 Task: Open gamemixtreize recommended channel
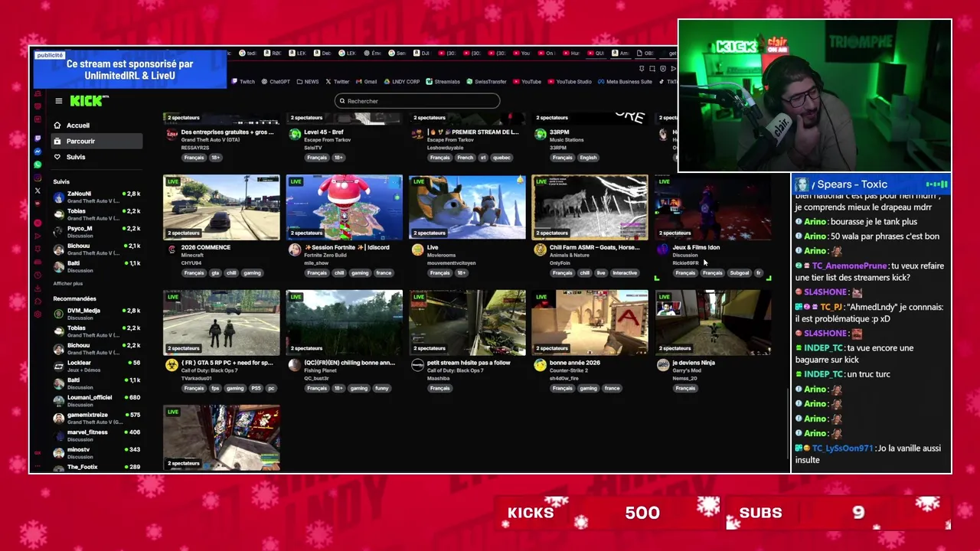coord(96,418)
